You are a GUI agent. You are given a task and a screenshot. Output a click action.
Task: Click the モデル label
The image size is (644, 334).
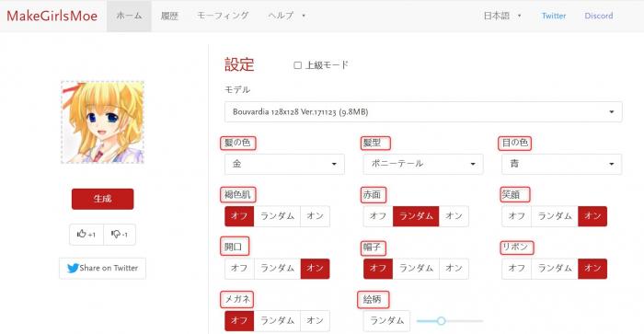237,90
